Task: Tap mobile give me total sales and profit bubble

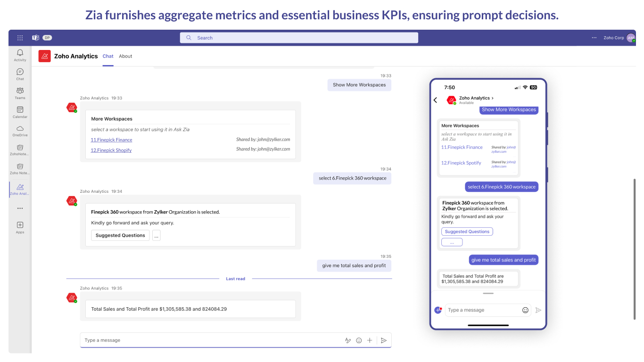Action: coord(504,260)
